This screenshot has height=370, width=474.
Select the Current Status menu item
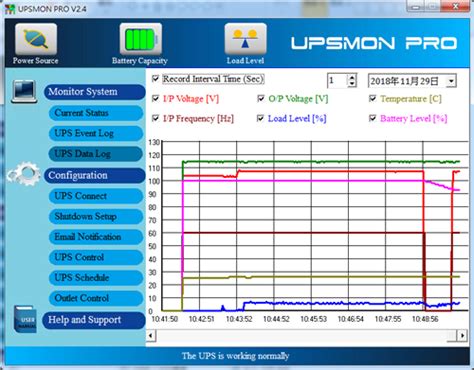pos(96,113)
